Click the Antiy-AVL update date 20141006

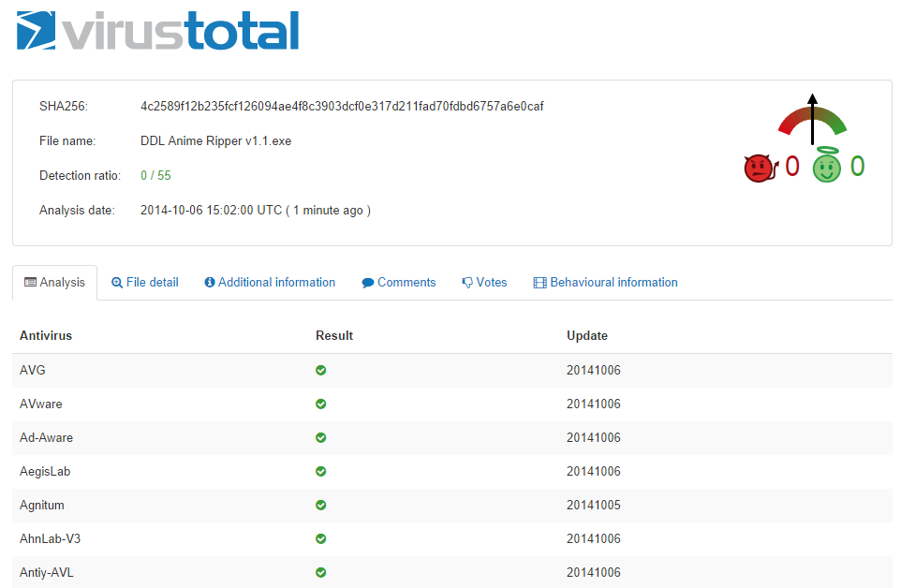tap(594, 573)
